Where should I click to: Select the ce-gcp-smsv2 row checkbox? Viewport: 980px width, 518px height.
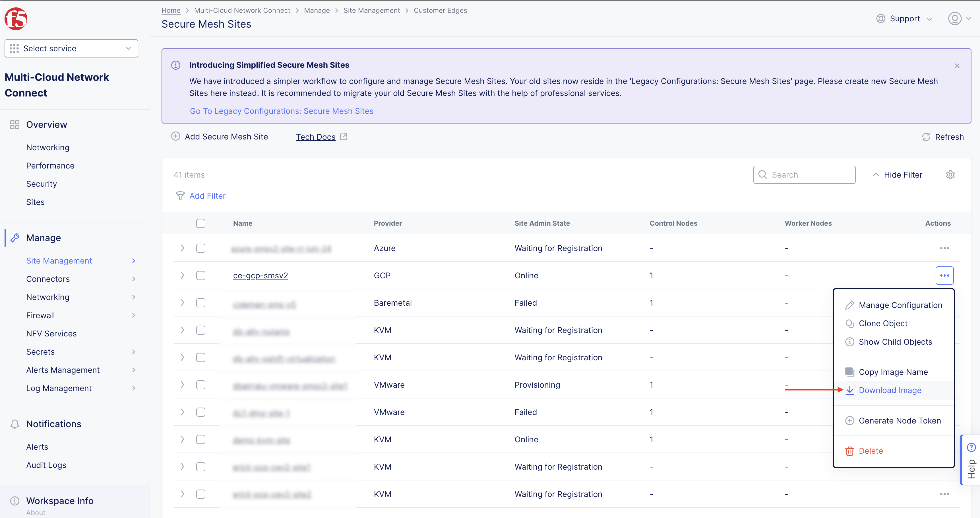click(200, 275)
